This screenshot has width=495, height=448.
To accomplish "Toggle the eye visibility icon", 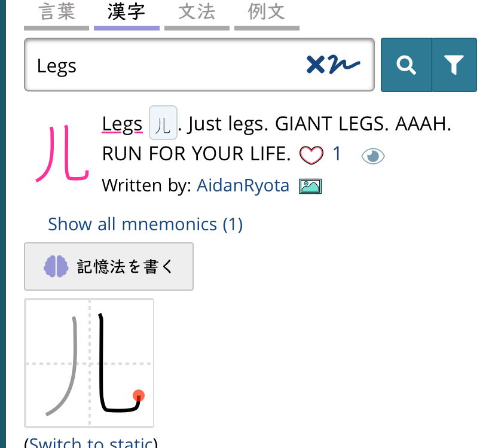I will click(373, 156).
